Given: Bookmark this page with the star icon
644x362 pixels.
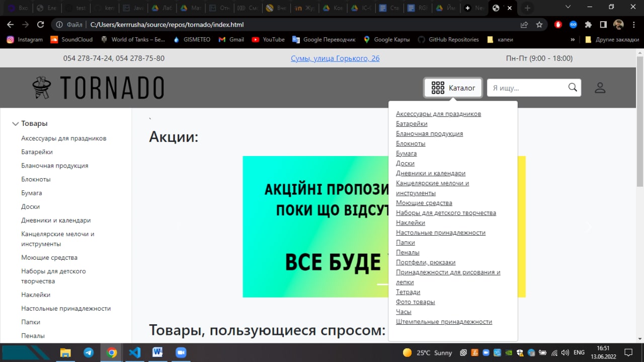Looking at the screenshot, I should coord(539,25).
